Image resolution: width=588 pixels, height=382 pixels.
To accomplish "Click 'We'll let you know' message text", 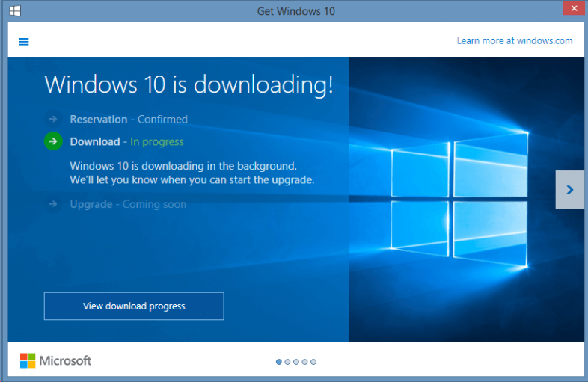I will coord(192,180).
